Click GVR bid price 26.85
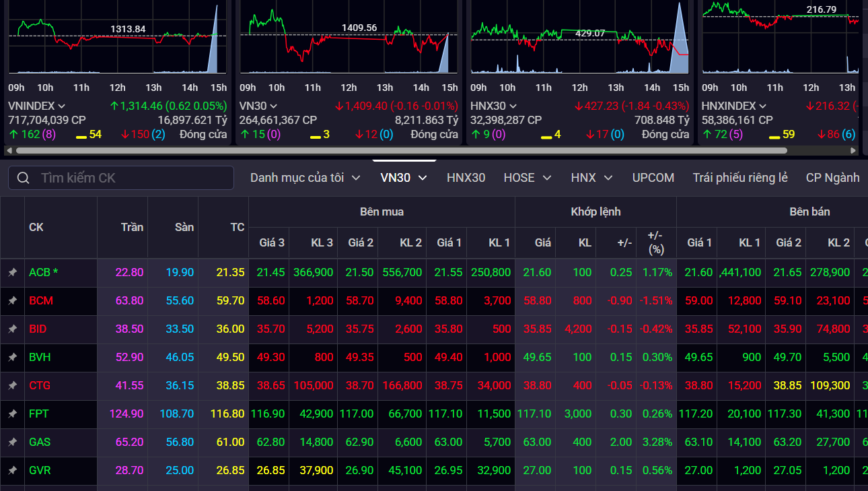 (271, 471)
